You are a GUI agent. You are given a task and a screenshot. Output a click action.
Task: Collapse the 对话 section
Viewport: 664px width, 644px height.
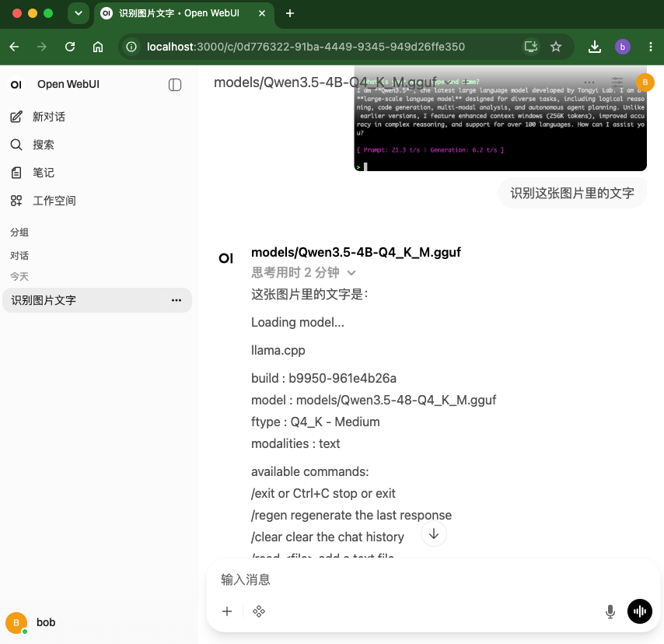[x=19, y=255]
